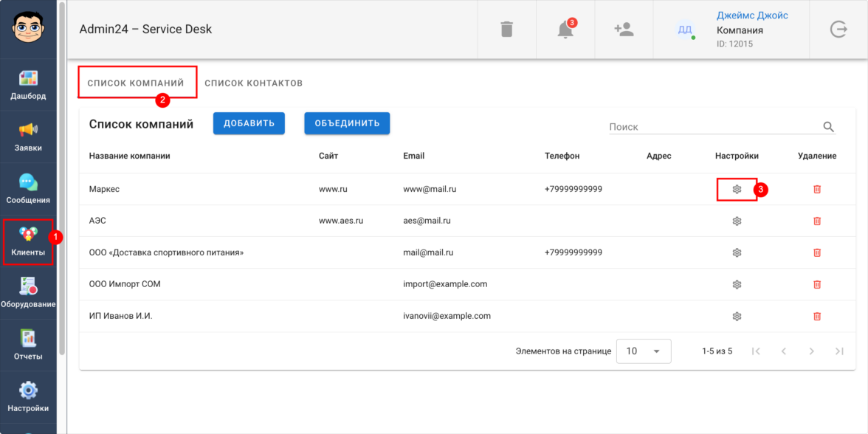This screenshot has height=434, width=868.
Task: Open the Заявки sidebar section
Action: click(x=28, y=137)
